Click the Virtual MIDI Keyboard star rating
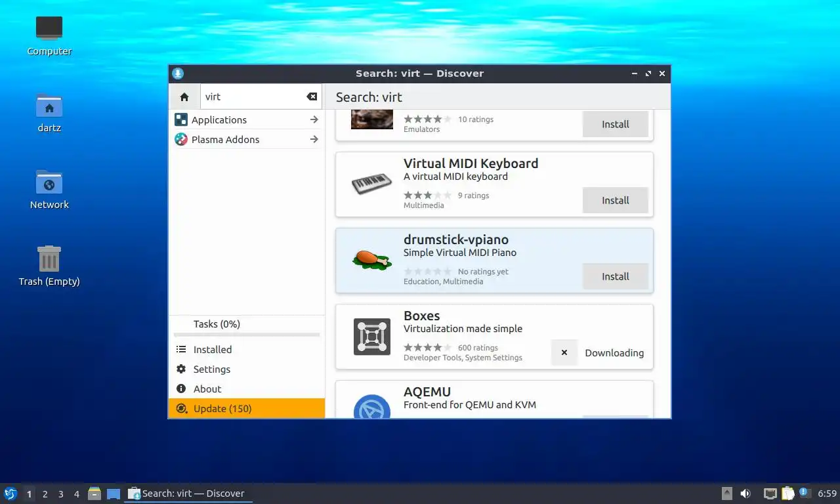Image resolution: width=840 pixels, height=504 pixels. pos(427,195)
